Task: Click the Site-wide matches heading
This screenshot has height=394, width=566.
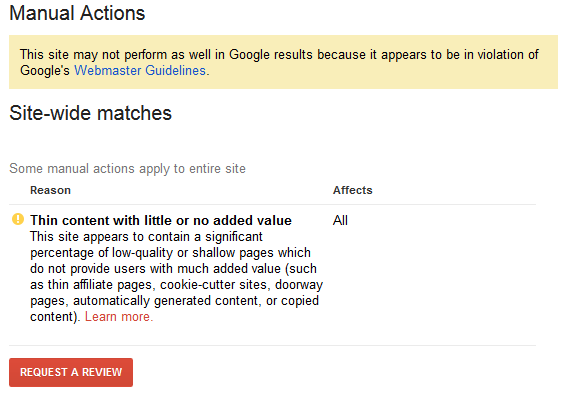Action: (x=90, y=113)
